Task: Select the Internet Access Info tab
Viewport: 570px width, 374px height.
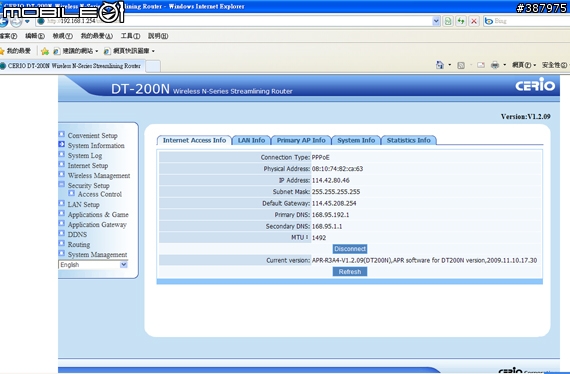Action: tap(194, 140)
